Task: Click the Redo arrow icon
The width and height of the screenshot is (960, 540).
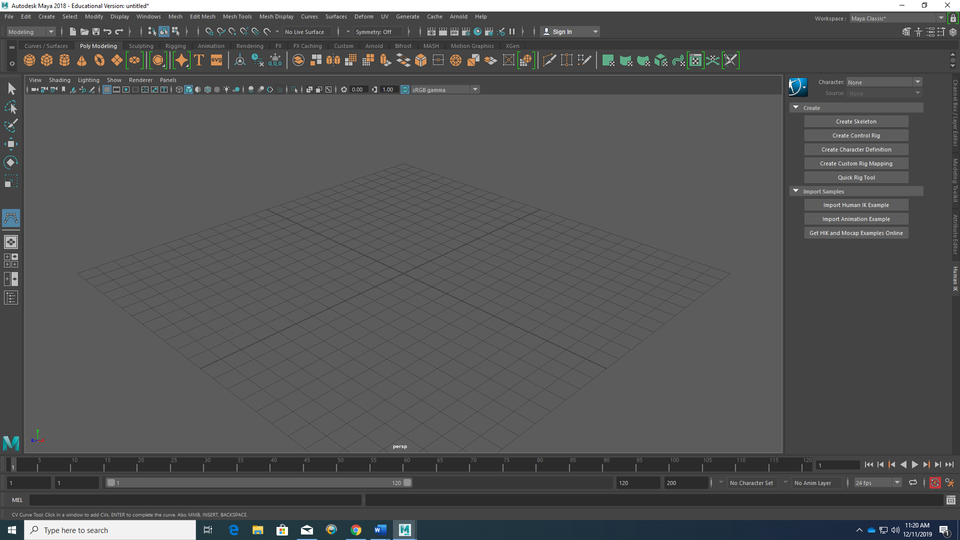Action: coord(119,32)
